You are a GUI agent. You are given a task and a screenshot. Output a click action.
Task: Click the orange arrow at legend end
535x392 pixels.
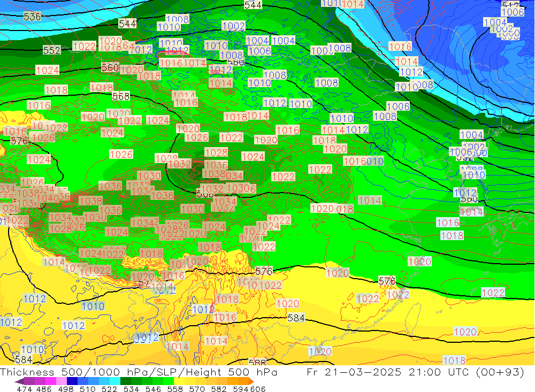[x=251, y=381]
